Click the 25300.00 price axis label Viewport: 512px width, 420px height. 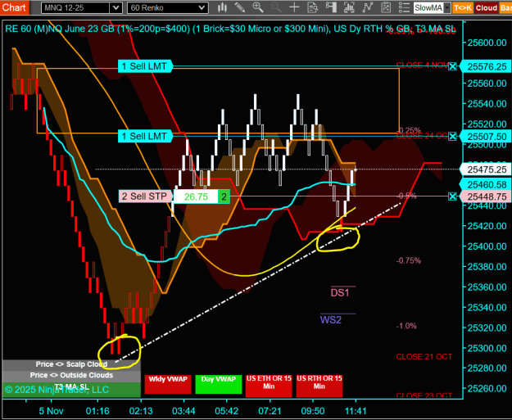coord(487,348)
